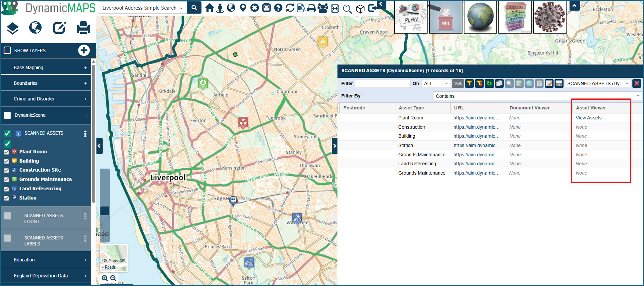644x286 pixels.
Task: Click the edit pencil icon in sidebar
Action: [x=59, y=28]
